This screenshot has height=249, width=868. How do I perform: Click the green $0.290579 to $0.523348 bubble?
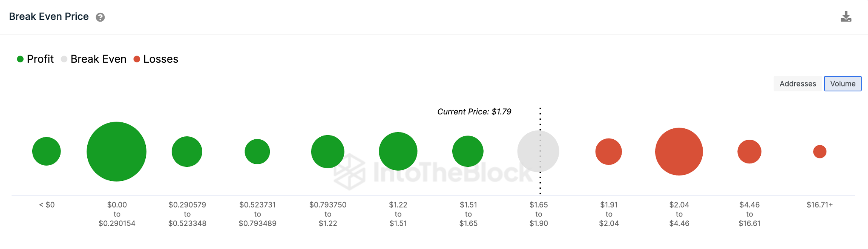[187, 152]
